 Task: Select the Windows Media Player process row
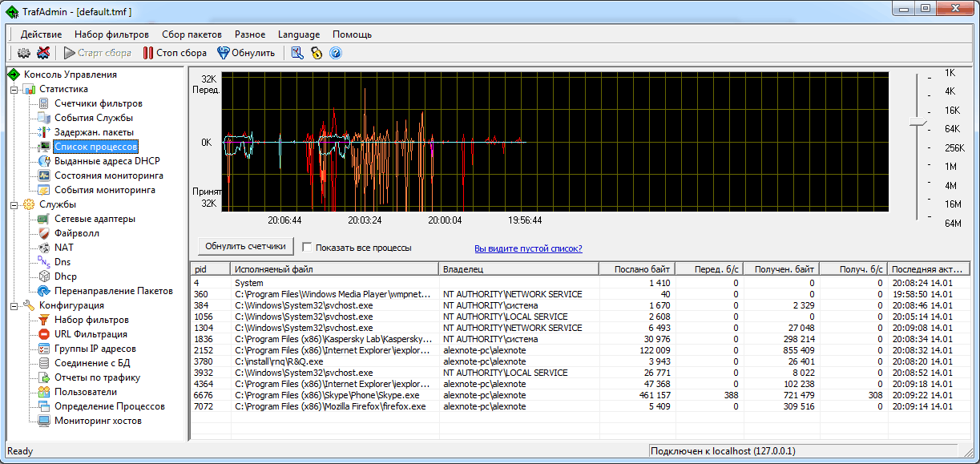pos(580,294)
